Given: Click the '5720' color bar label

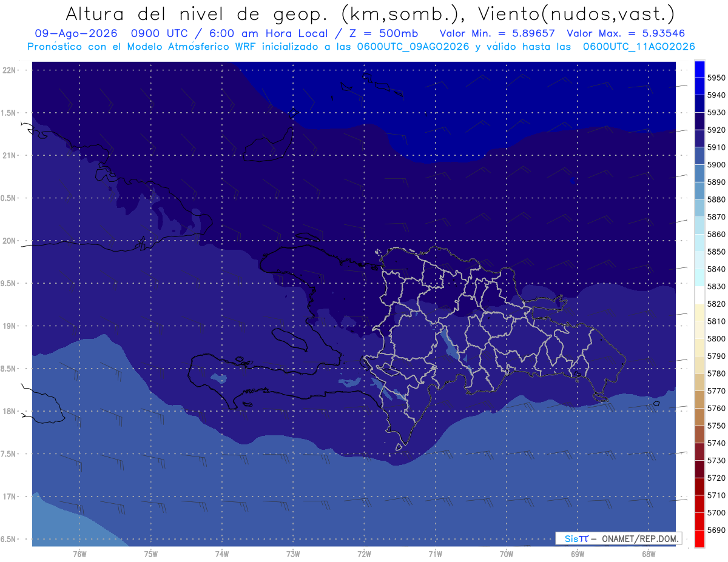Looking at the screenshot, I should click(x=716, y=478).
